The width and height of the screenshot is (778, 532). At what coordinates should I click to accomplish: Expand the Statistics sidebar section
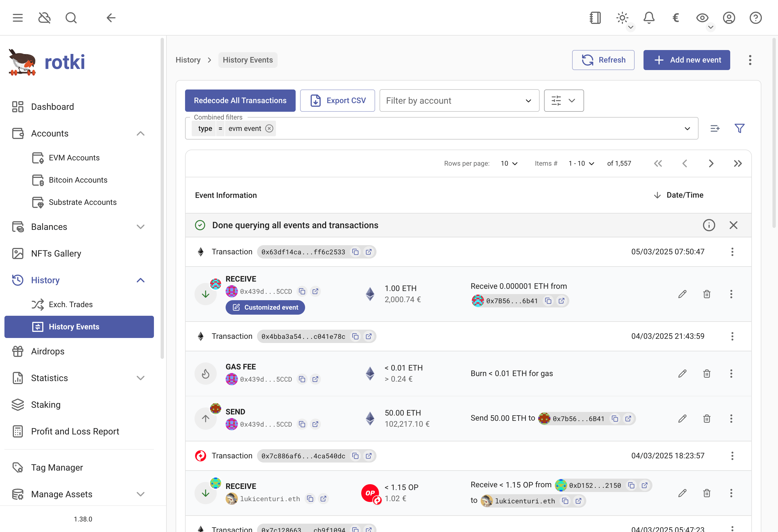141,378
